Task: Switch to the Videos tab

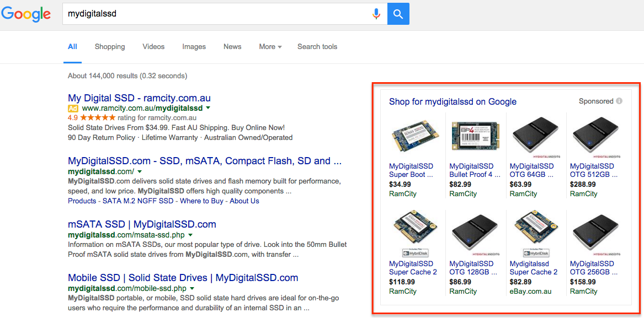Action: pyautogui.click(x=153, y=47)
